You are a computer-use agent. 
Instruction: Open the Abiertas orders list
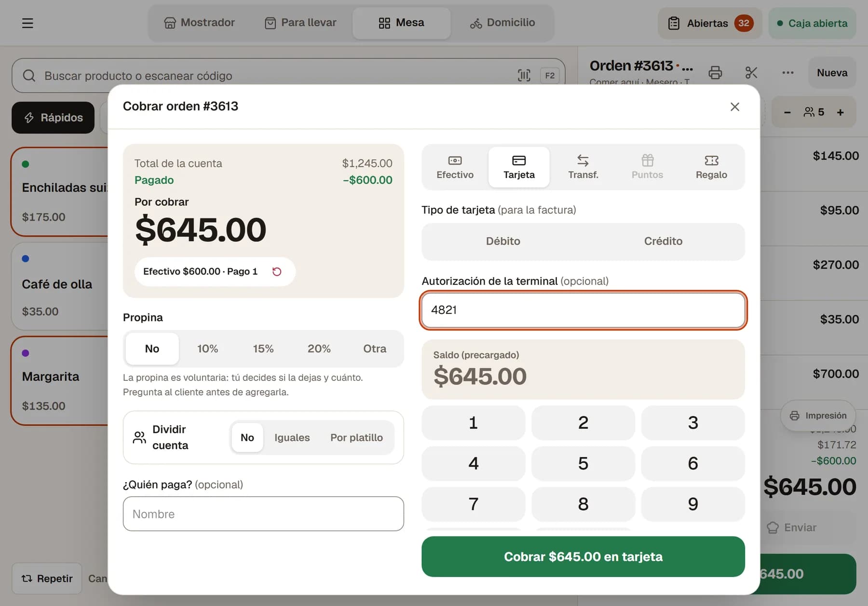click(710, 23)
